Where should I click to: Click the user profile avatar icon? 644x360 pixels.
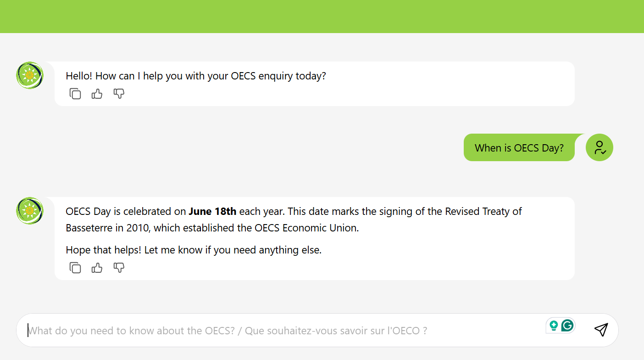point(599,147)
